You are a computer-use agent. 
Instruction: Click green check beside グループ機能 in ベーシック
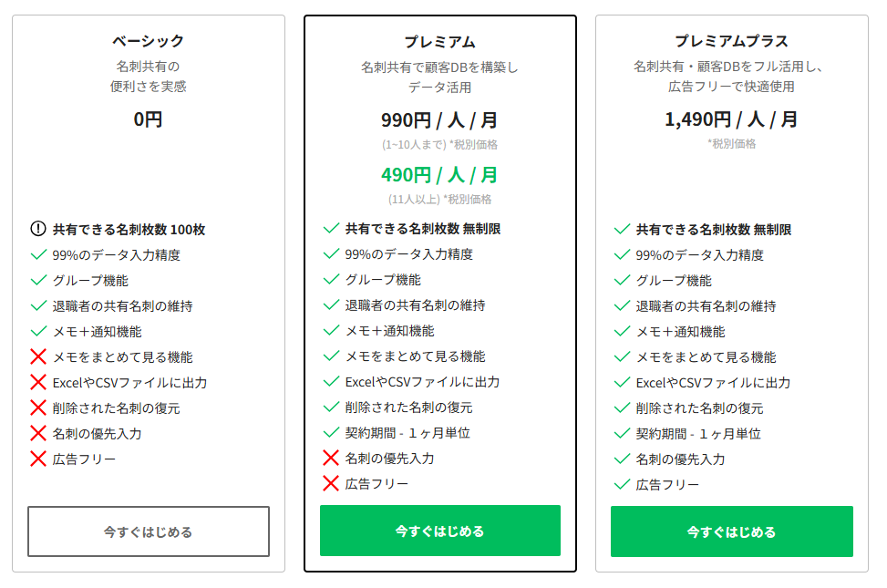click(x=38, y=281)
